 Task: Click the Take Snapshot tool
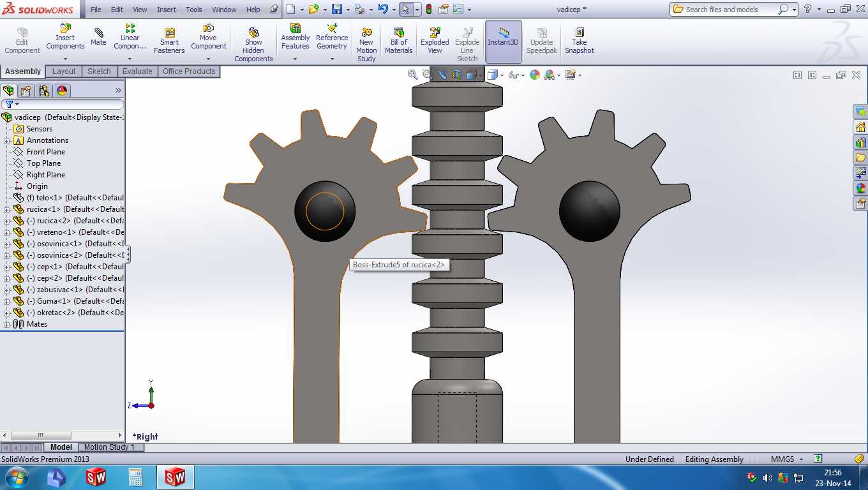click(x=580, y=41)
